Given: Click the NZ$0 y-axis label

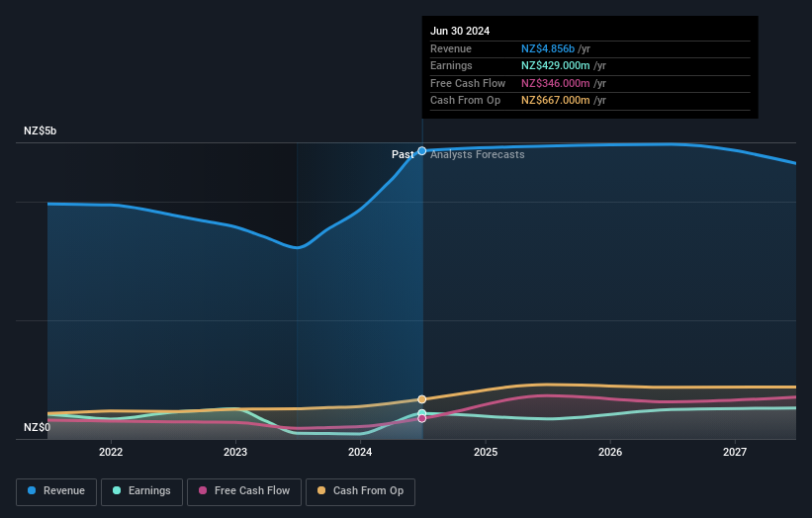Looking at the screenshot, I should pos(37,427).
